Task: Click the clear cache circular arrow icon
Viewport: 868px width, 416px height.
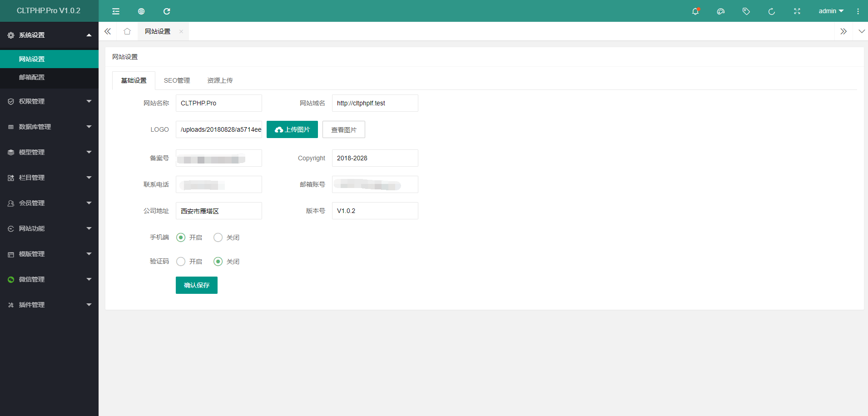Action: 772,11
